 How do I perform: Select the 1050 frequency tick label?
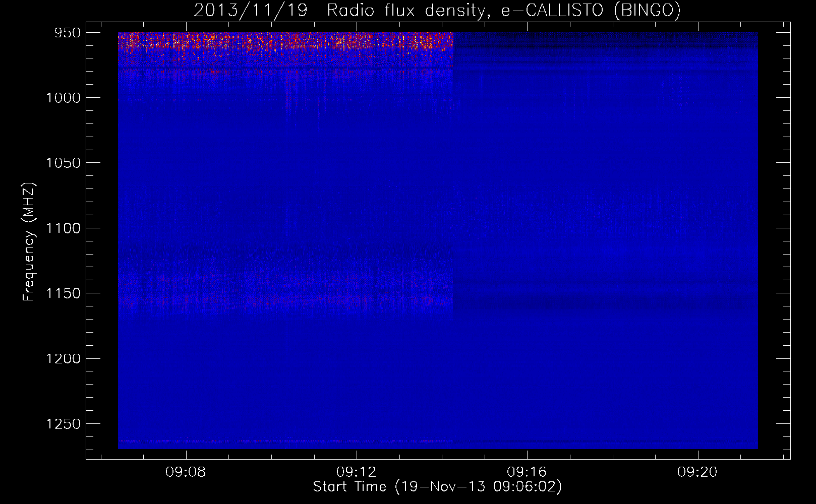click(x=63, y=163)
